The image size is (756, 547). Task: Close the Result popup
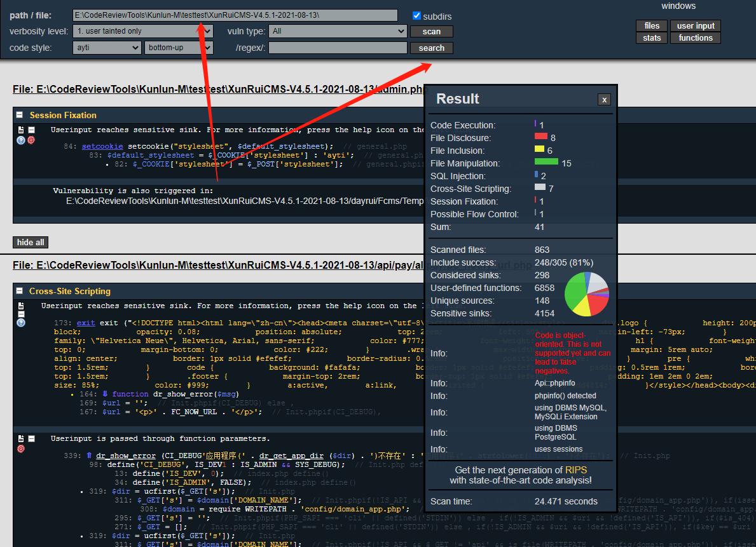[x=604, y=99]
